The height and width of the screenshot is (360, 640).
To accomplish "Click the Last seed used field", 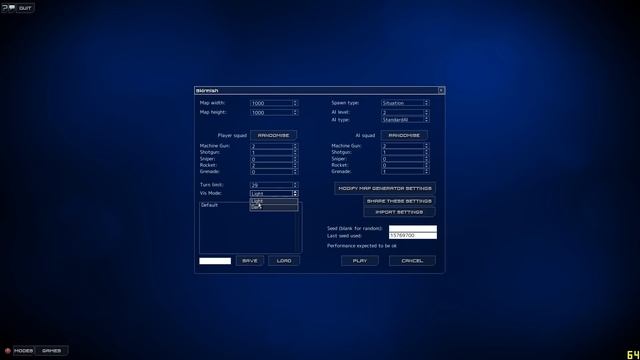I will pyautogui.click(x=413, y=236).
